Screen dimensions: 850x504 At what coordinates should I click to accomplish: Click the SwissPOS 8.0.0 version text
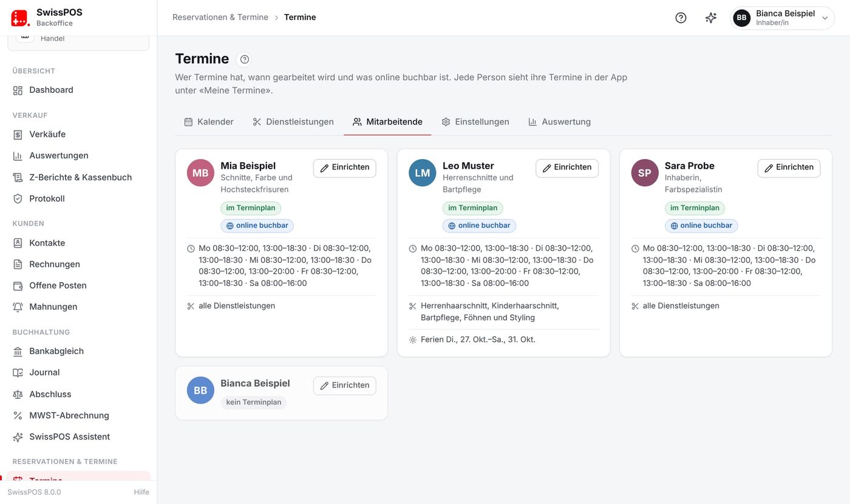34,492
